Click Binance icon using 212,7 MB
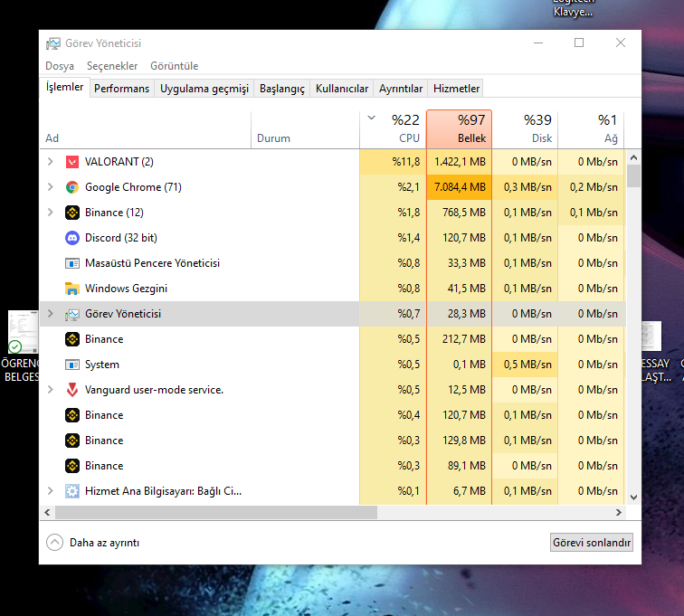The height and width of the screenshot is (616, 684). (72, 339)
